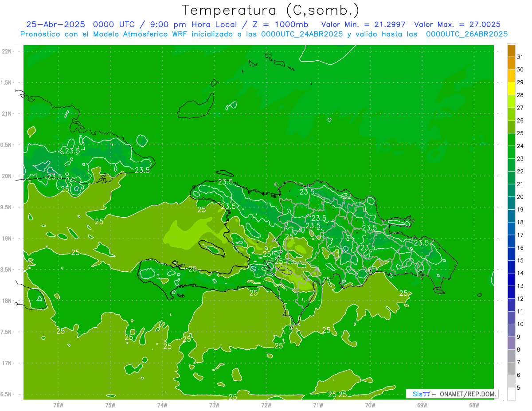The height and width of the screenshot is (411, 532).
Task: Click the "21N" latitude axis label
Action: [7, 114]
